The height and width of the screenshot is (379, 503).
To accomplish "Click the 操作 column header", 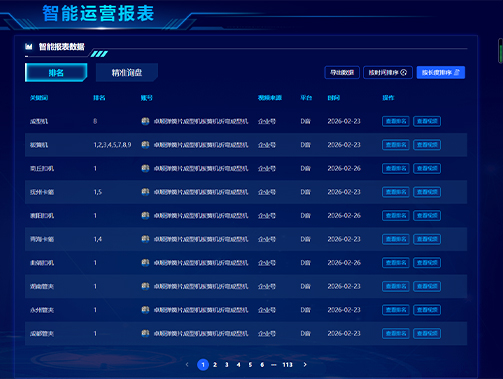I will 388,98.
